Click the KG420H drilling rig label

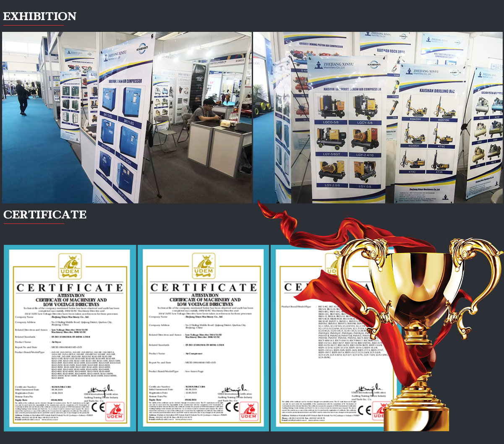point(415,120)
